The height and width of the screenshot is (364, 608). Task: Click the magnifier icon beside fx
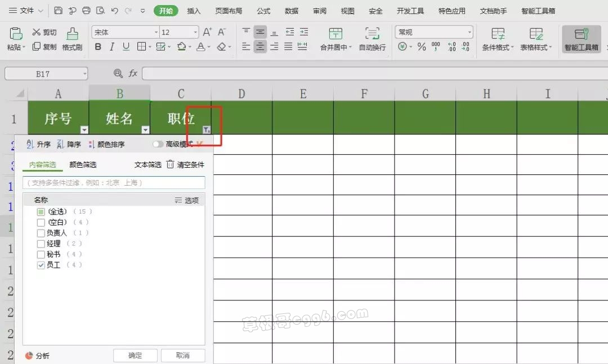tap(118, 73)
